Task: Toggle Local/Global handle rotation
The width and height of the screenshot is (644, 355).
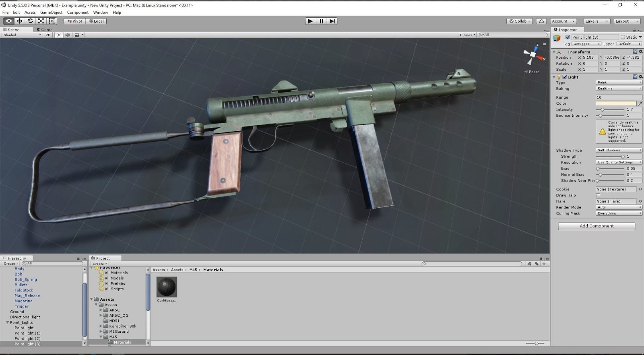Action: click(96, 21)
